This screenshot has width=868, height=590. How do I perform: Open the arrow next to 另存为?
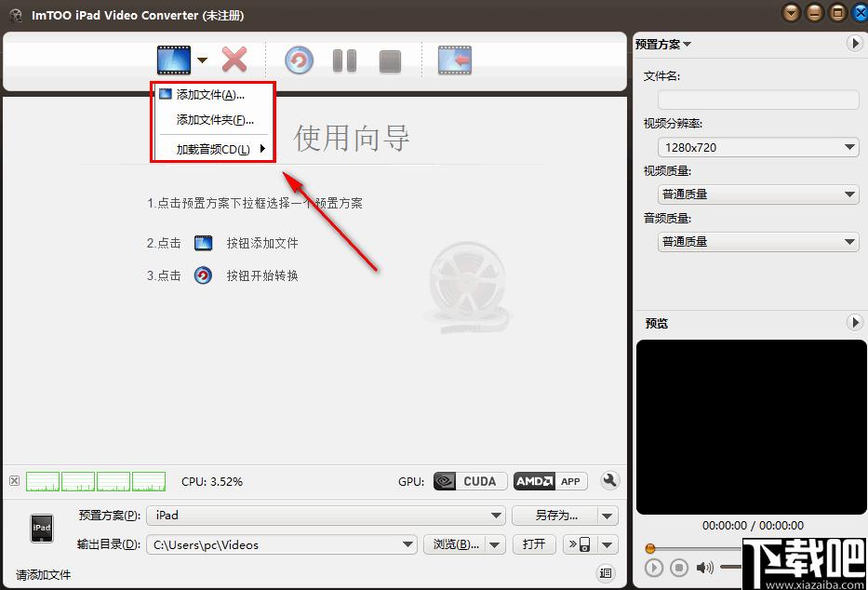coord(608,516)
